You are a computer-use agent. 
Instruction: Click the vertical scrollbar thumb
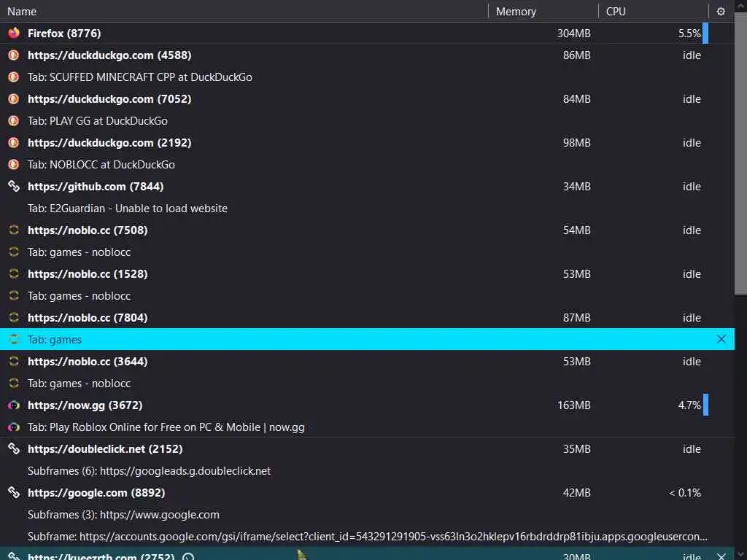pyautogui.click(x=740, y=155)
